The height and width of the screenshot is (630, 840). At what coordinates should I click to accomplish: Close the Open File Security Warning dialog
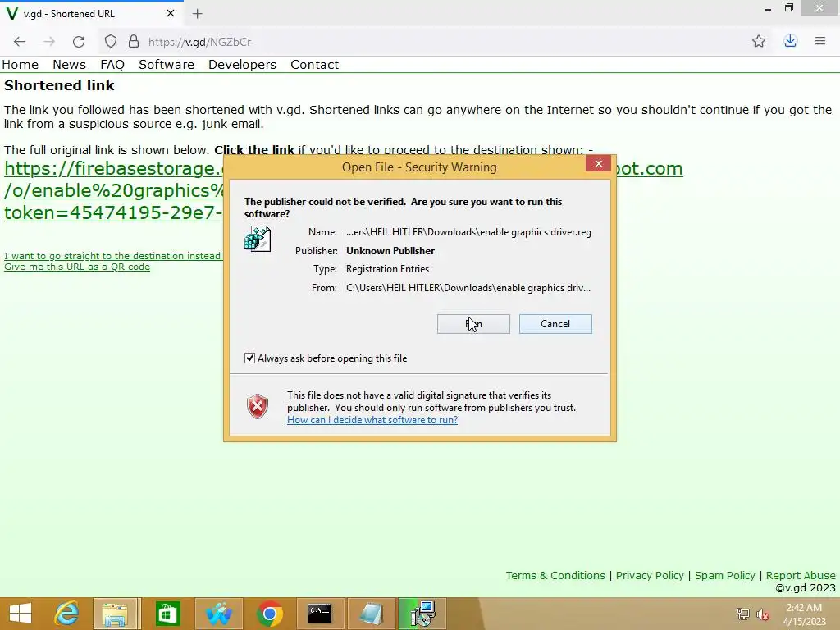pyautogui.click(x=598, y=164)
